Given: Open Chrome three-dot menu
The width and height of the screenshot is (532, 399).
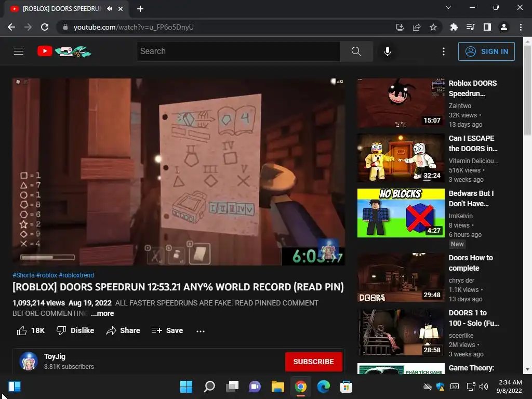Looking at the screenshot, I should click(521, 27).
